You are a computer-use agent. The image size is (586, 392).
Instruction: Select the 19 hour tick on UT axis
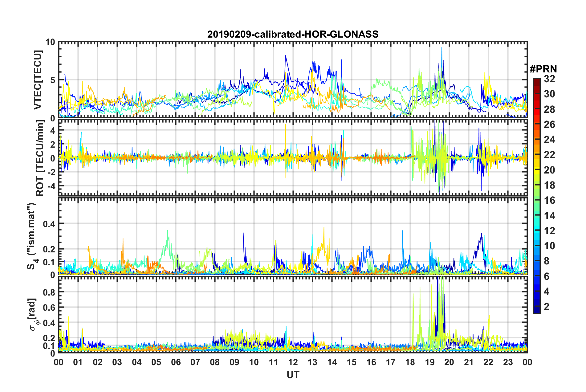pos(430,362)
